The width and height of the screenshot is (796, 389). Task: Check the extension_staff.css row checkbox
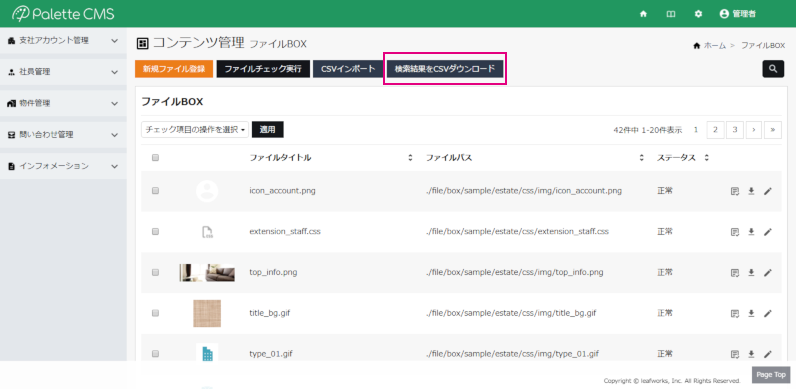pyautogui.click(x=155, y=232)
